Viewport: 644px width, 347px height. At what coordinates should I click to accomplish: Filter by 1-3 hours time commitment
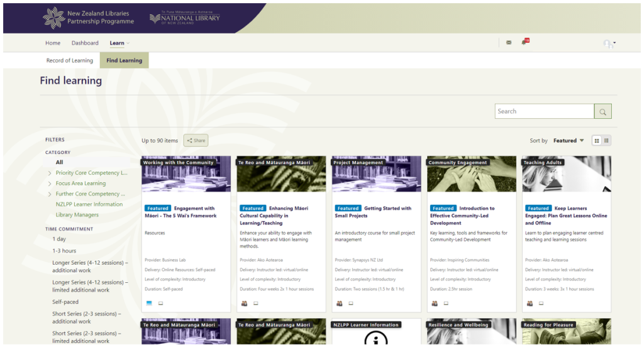64,250
